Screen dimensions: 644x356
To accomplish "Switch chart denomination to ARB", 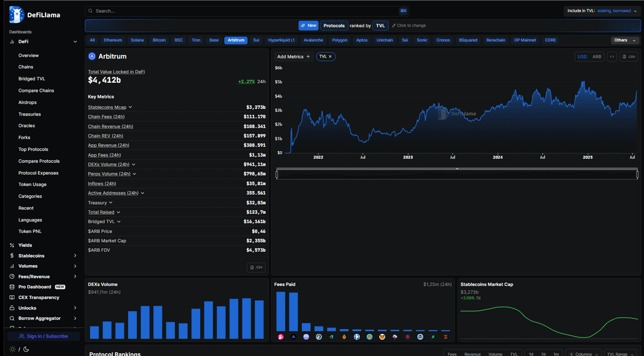I will (x=597, y=56).
